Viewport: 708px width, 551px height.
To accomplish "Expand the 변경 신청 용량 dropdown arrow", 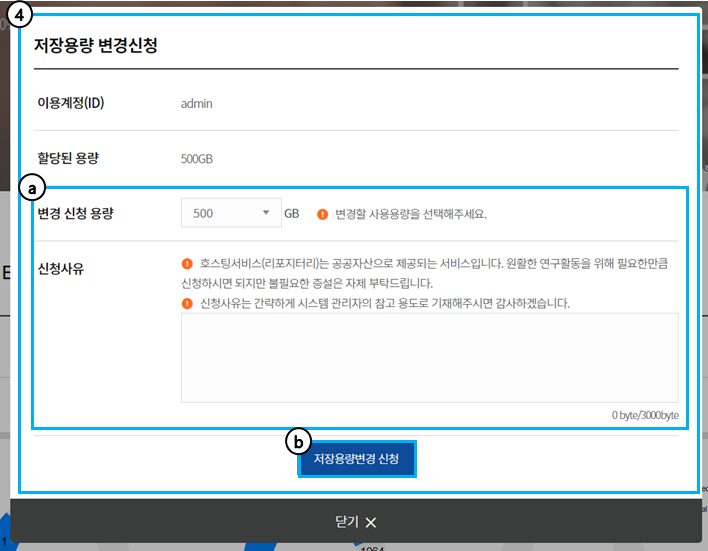I will (x=265, y=213).
